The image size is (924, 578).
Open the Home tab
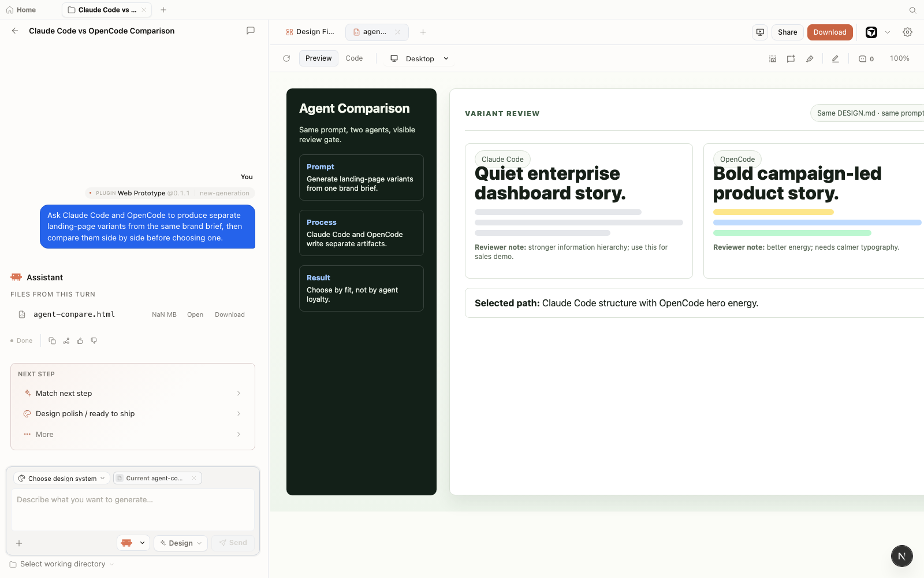(x=21, y=10)
